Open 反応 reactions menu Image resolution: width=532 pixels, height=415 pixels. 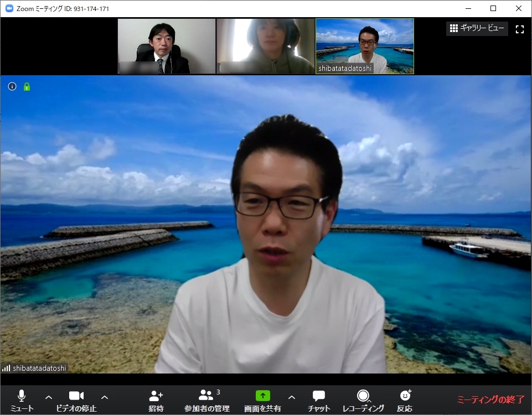tap(405, 396)
